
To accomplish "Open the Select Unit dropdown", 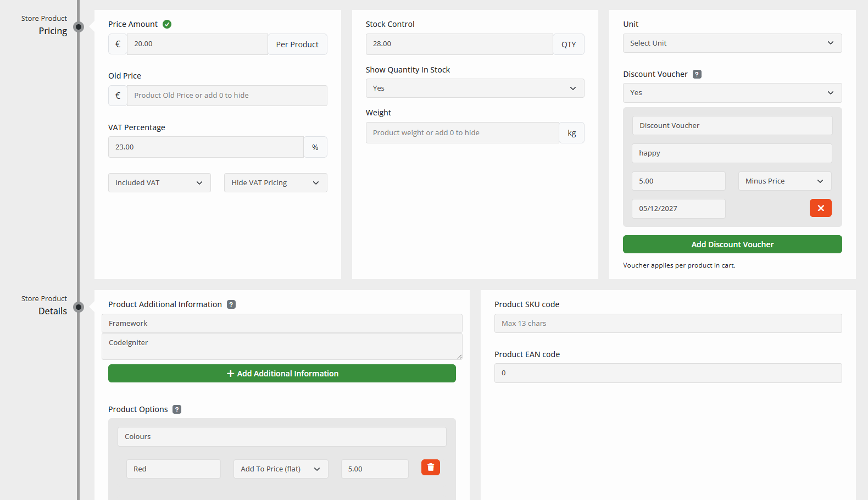I will pos(732,43).
